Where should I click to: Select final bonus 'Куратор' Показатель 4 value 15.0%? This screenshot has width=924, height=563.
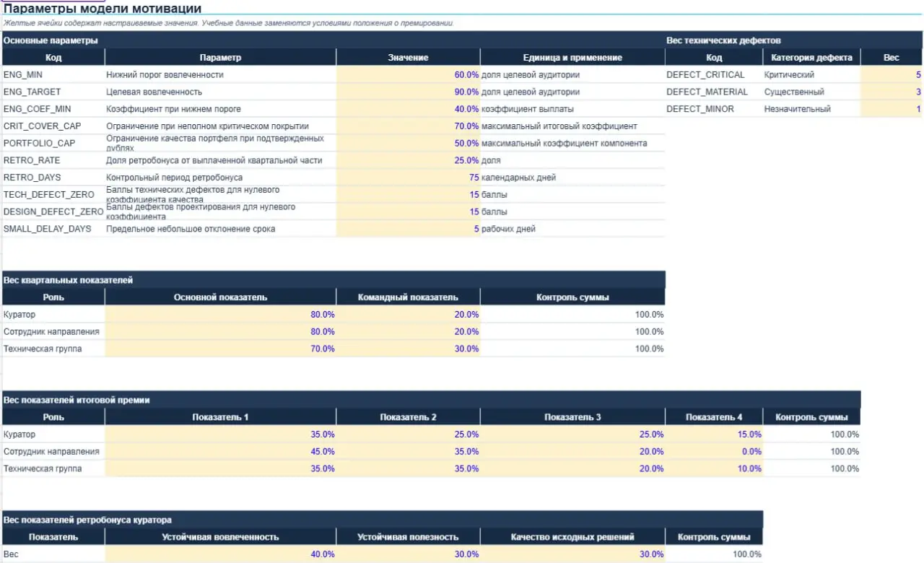click(714, 435)
